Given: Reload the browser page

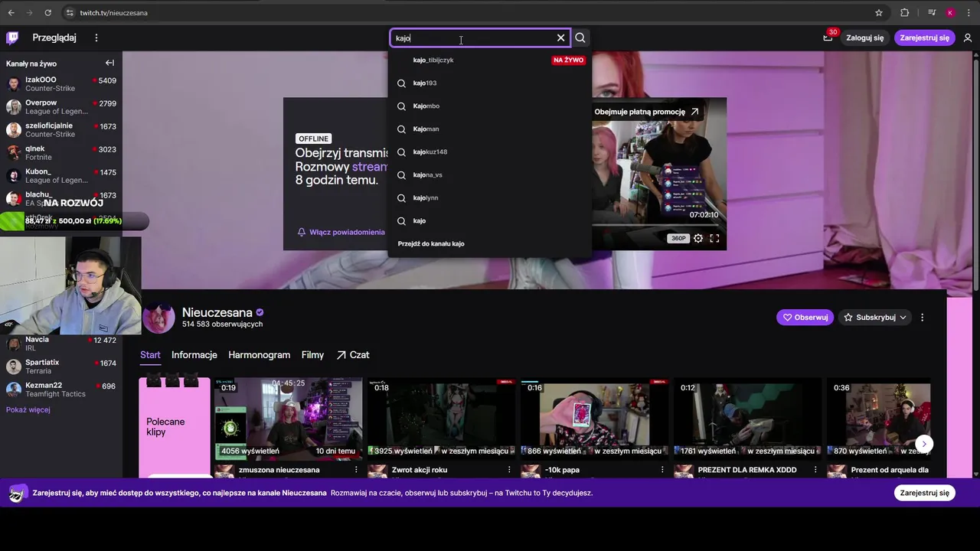Looking at the screenshot, I should 47,12.
